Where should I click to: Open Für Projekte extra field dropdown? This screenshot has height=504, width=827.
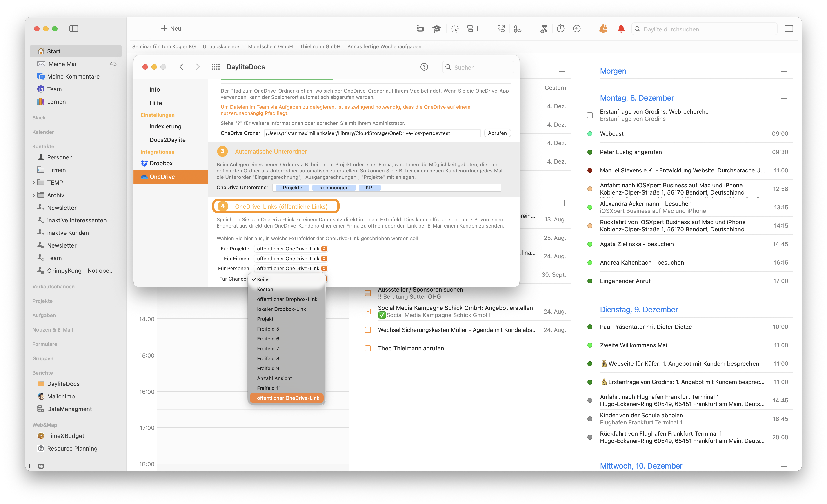coord(291,248)
